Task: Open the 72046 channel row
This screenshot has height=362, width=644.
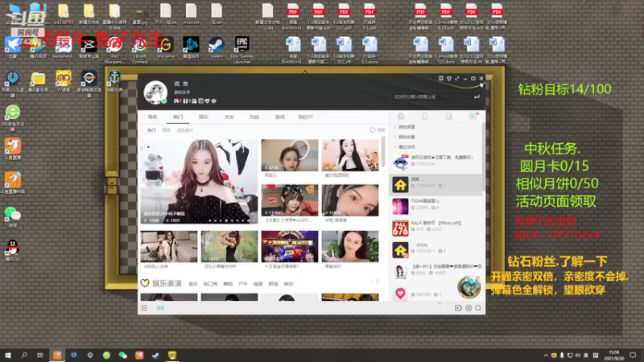Action: tap(436, 207)
